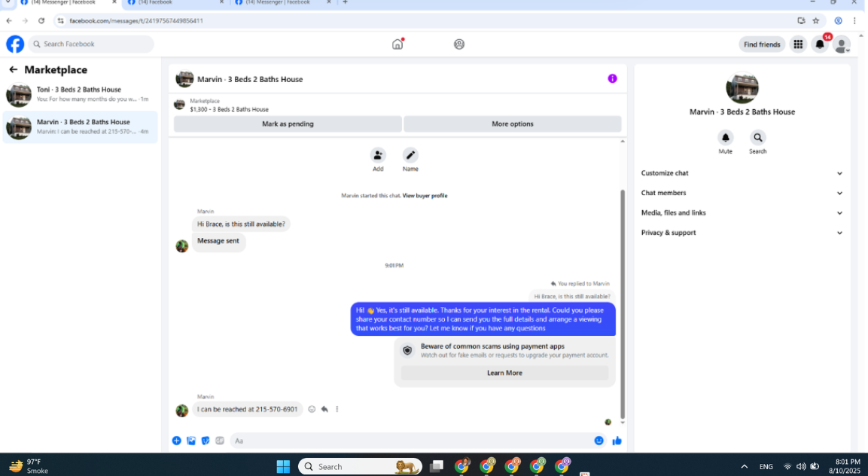Screen dimensions: 868x476
Task: Switch to the middle Facebook browser tab
Action: tap(175, 2)
